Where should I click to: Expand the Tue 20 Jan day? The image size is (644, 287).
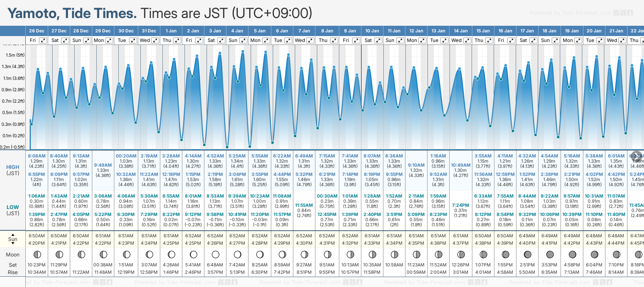600,40
